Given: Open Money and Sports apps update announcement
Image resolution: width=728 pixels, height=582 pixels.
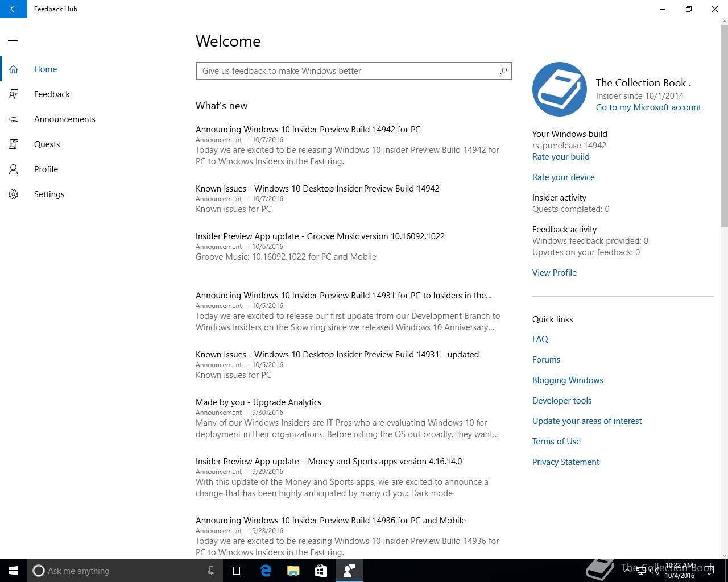Looking at the screenshot, I should point(329,462).
